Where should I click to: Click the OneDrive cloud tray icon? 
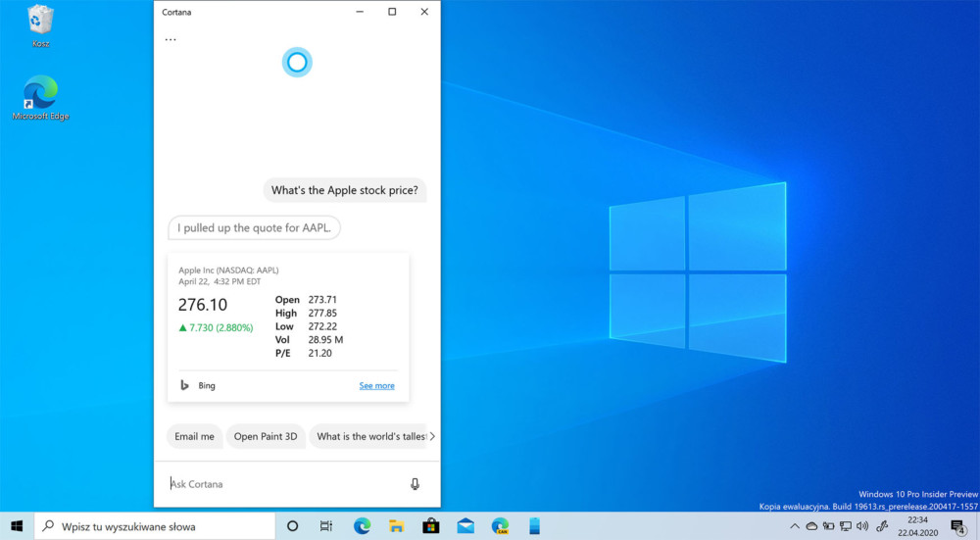pyautogui.click(x=811, y=526)
